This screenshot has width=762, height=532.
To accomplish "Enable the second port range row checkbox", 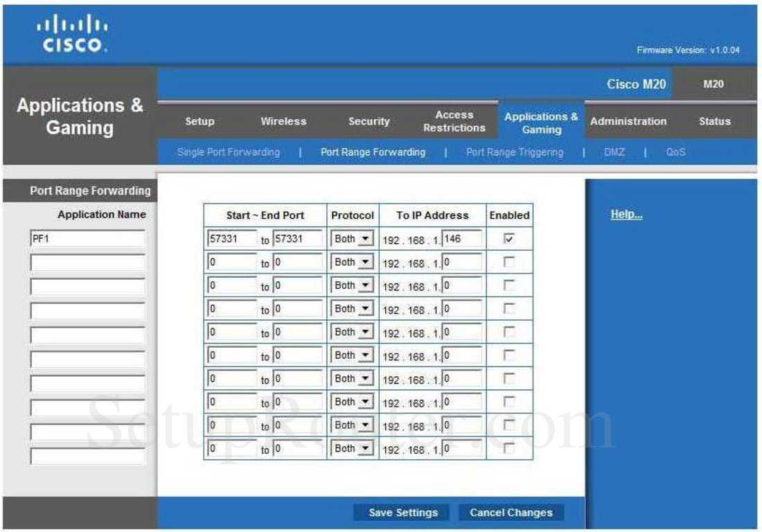I will coord(509,262).
